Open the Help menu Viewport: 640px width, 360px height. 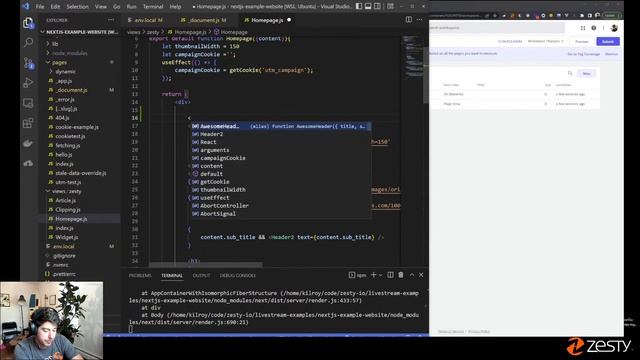pos(175,7)
